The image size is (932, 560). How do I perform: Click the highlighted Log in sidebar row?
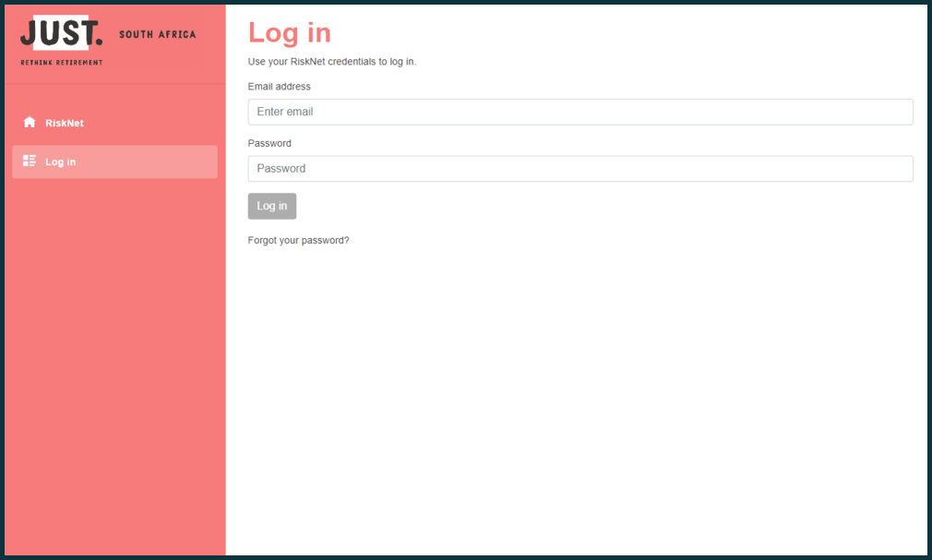pos(138,161)
